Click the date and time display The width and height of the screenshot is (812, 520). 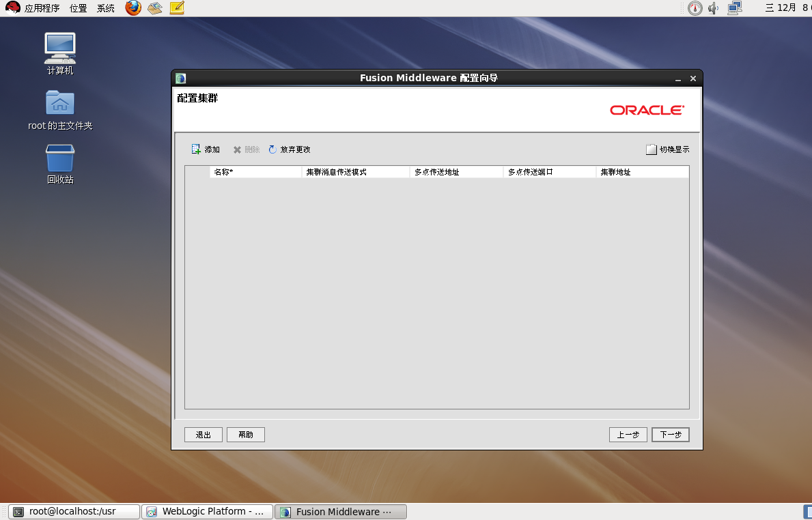[x=787, y=8]
